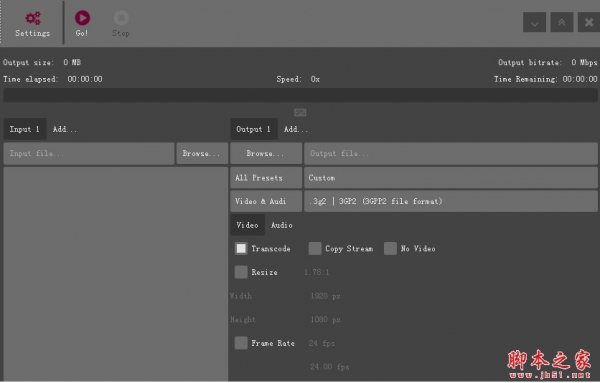
Task: Click the Output size 0 MB readout
Action: click(42, 62)
